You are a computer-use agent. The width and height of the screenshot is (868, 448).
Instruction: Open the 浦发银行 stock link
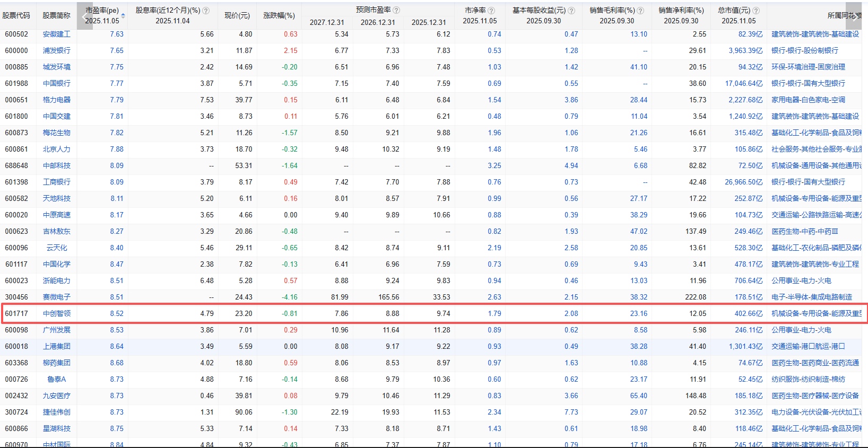coord(57,50)
